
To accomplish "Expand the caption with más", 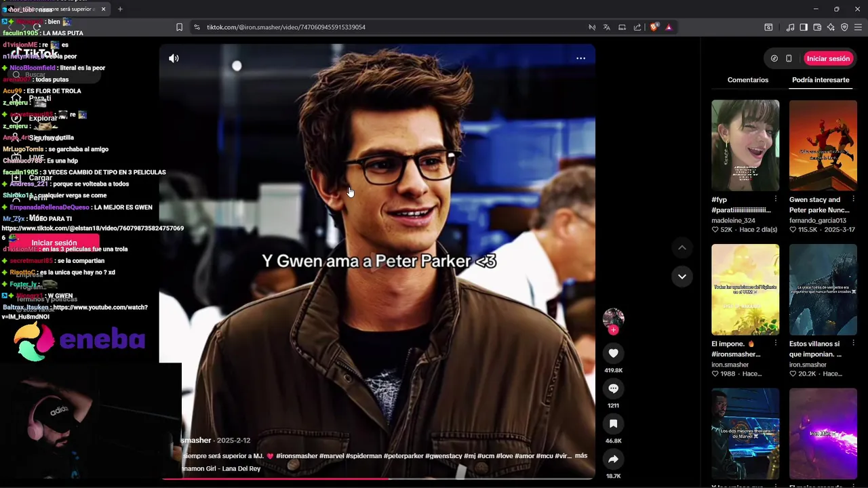I will point(581,455).
